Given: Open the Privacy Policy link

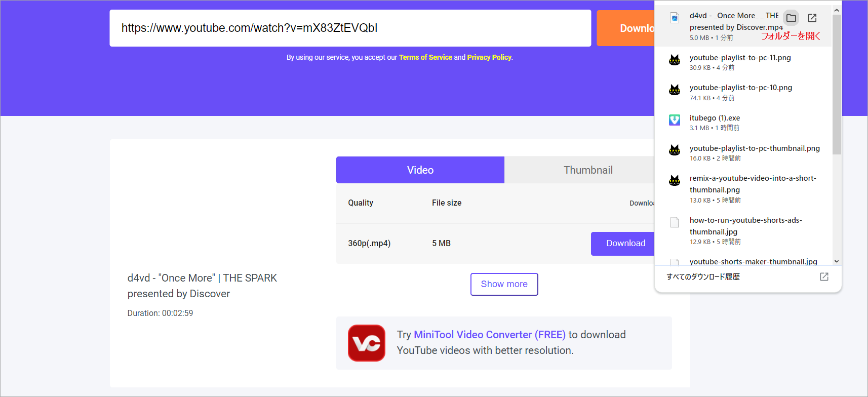Looking at the screenshot, I should click(x=489, y=57).
